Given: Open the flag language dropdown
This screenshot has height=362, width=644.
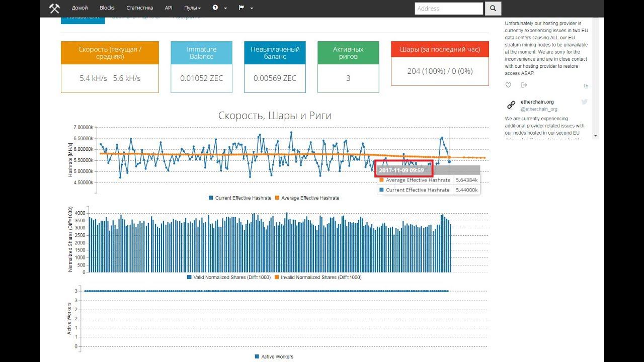Looking at the screenshot, I should 246,8.
